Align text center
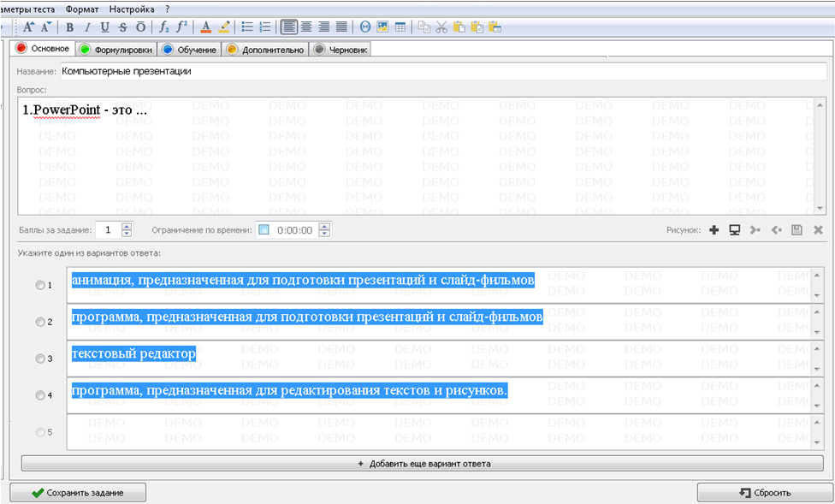 [x=306, y=27]
